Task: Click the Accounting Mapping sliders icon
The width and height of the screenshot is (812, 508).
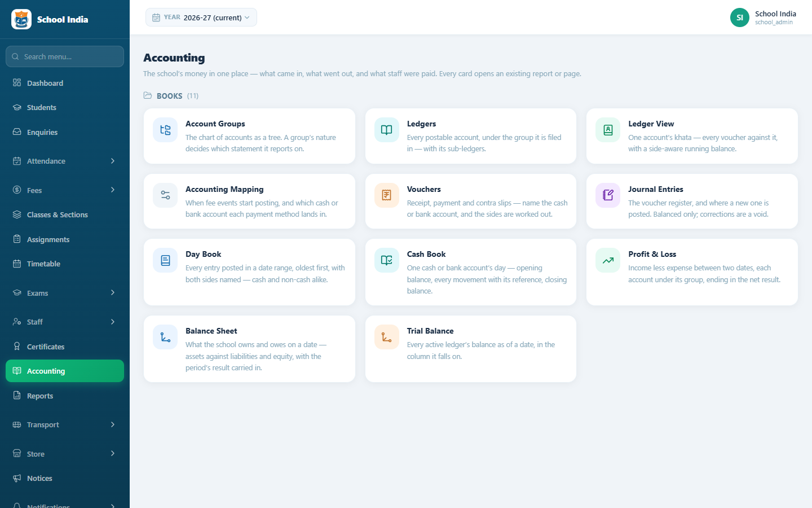Action: pyautogui.click(x=165, y=195)
